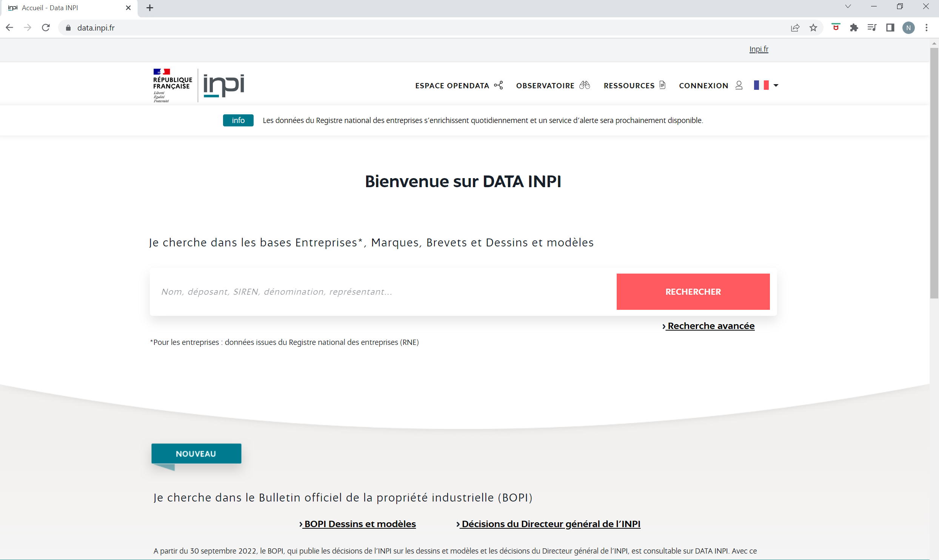
Task: Reload the page
Action: [46, 28]
